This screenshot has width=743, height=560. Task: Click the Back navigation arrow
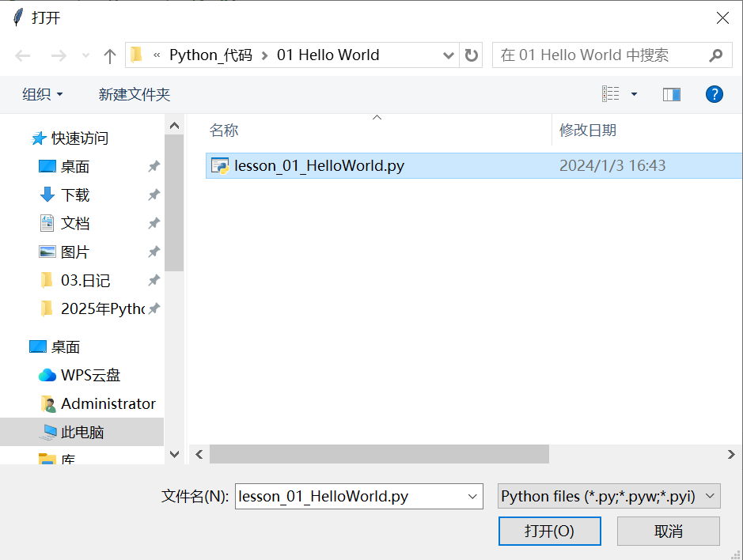[x=22, y=56]
